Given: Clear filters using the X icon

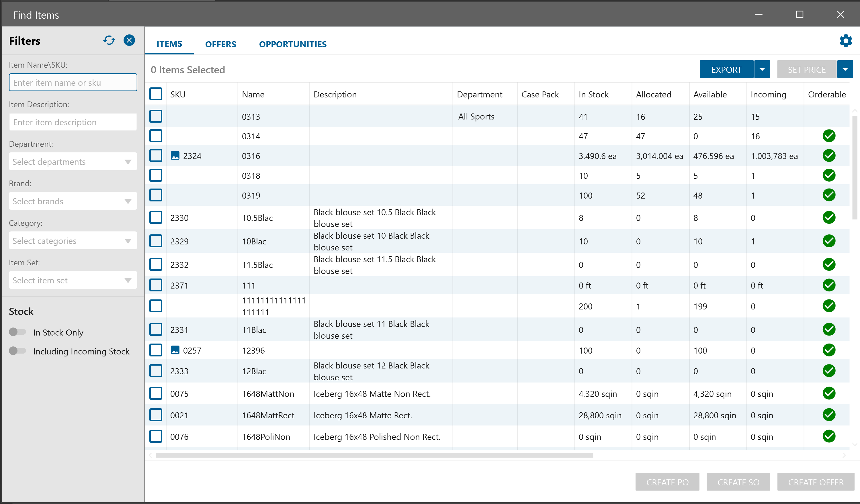Looking at the screenshot, I should [129, 40].
